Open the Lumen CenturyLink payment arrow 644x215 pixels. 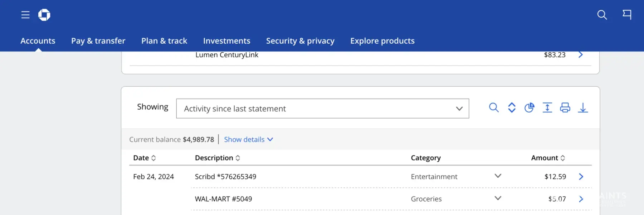click(x=581, y=55)
